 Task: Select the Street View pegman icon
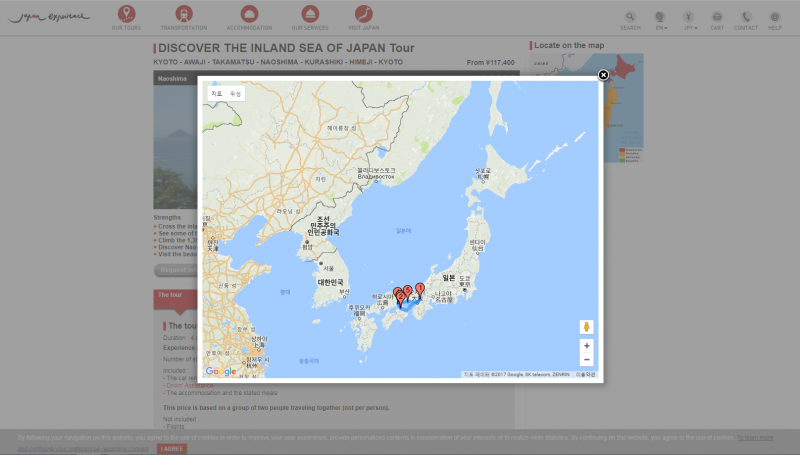(x=586, y=326)
